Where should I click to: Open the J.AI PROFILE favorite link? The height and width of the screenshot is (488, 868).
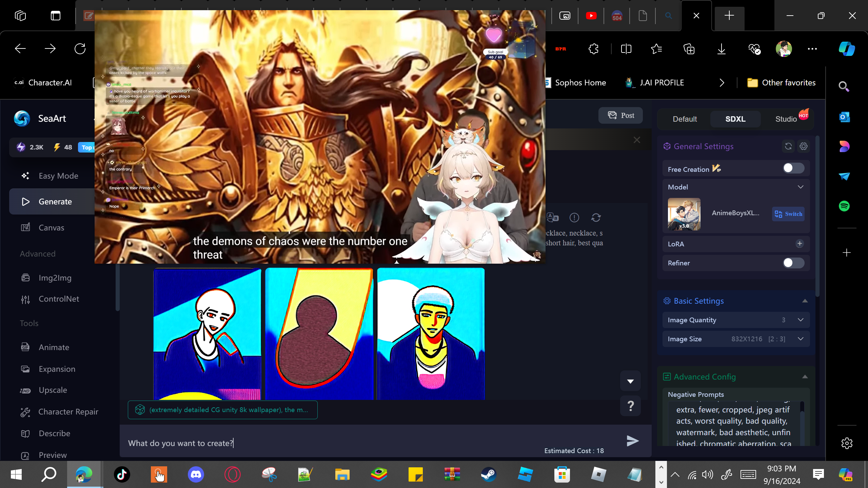655,83
